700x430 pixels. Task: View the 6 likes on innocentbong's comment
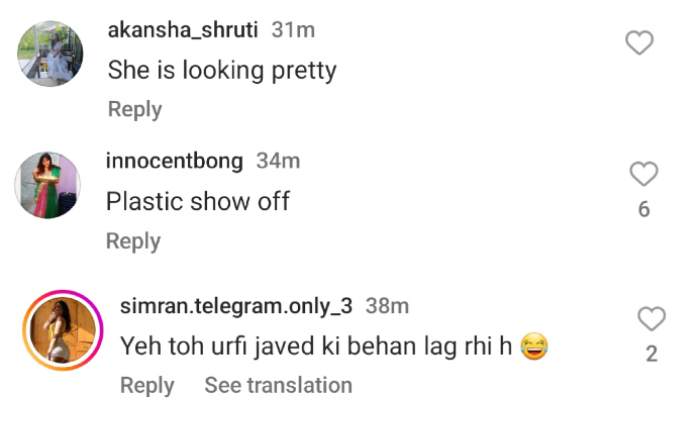[644, 209]
